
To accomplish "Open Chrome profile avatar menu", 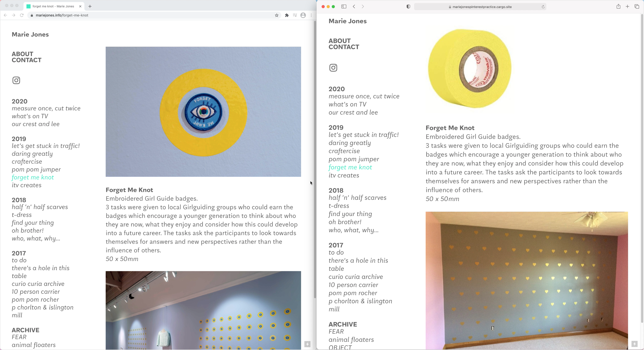I will tap(303, 15).
